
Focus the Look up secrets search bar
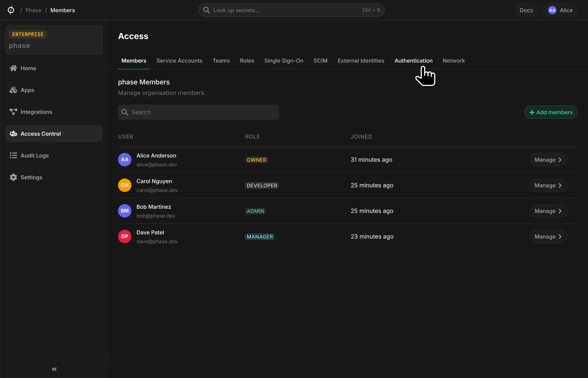coord(291,10)
